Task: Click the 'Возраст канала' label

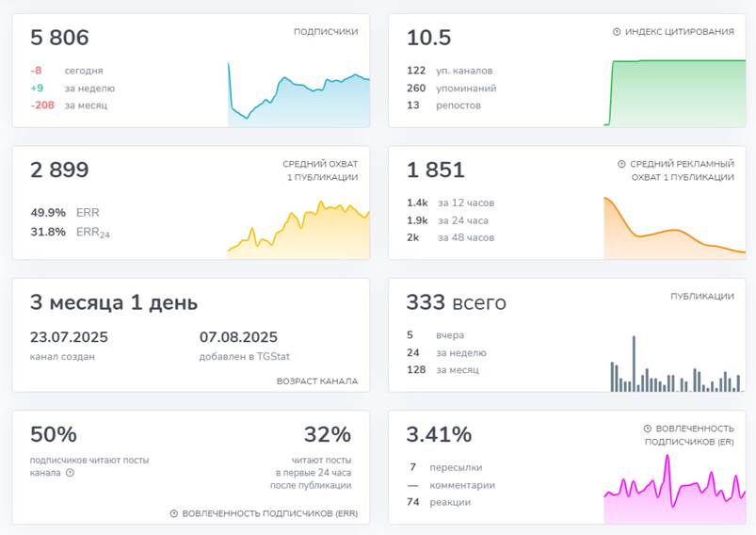Action: [x=317, y=381]
